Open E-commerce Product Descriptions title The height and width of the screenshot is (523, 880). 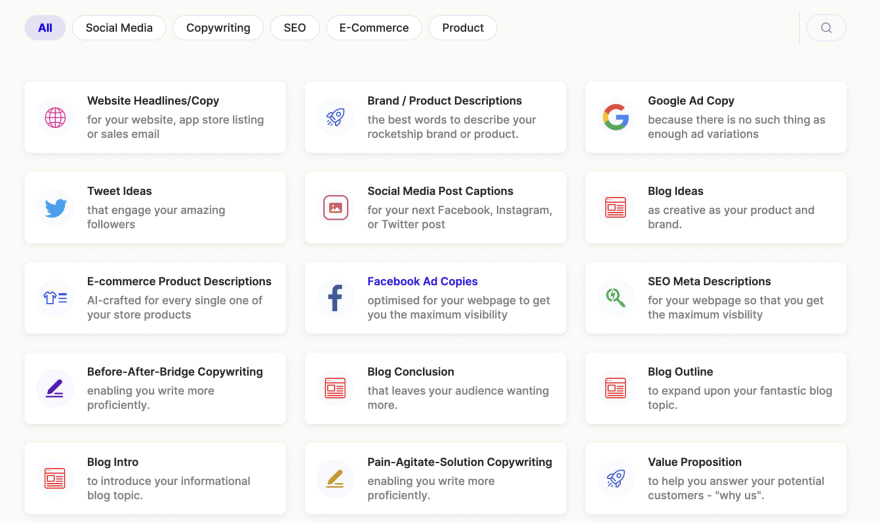tap(179, 282)
